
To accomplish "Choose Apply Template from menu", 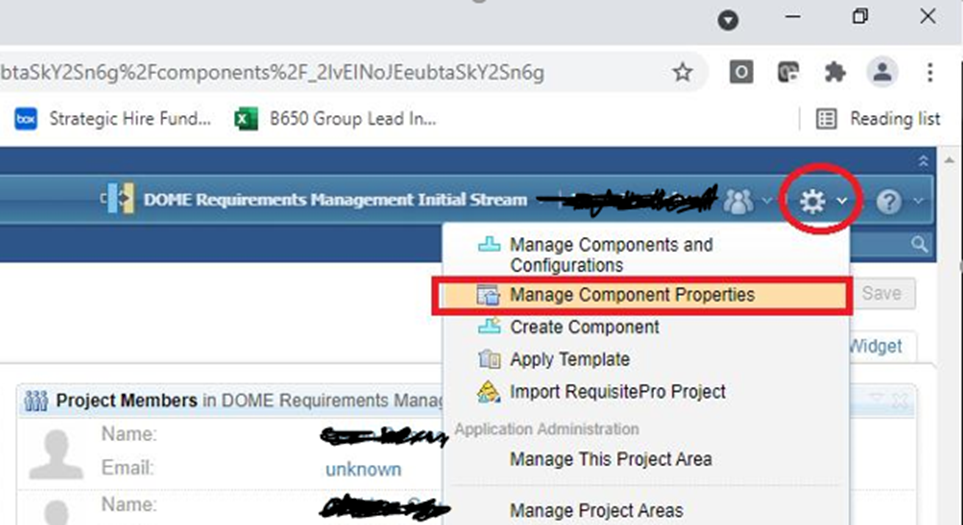I will [x=569, y=359].
